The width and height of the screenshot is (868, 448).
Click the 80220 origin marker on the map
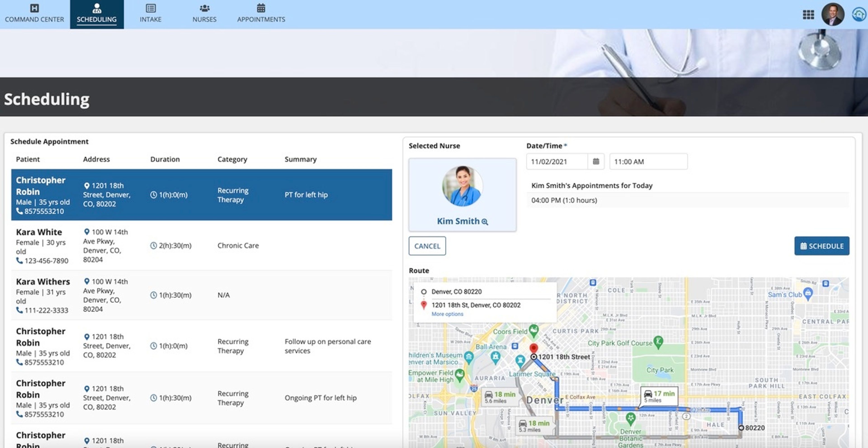741,428
